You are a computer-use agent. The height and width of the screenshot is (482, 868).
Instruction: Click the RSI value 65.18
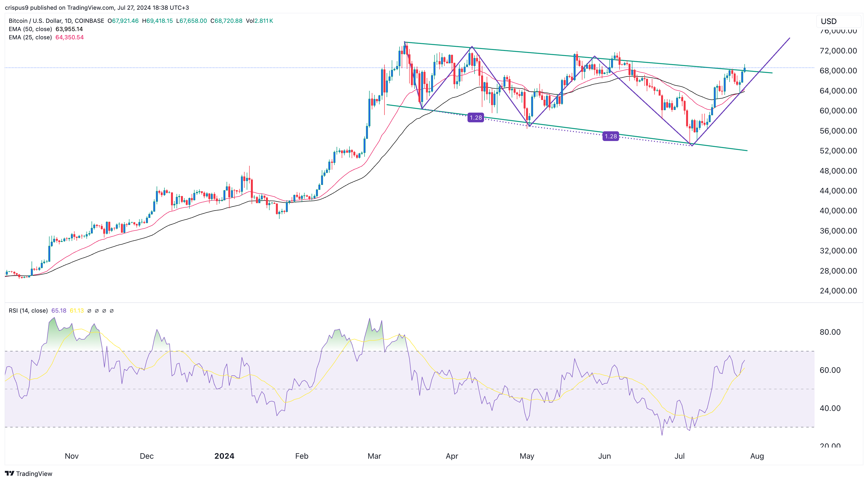pos(59,311)
